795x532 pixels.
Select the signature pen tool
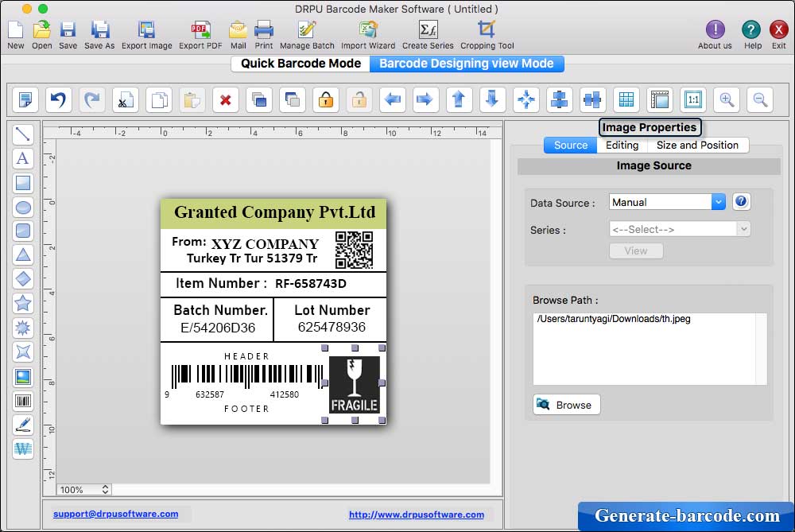tap(23, 425)
